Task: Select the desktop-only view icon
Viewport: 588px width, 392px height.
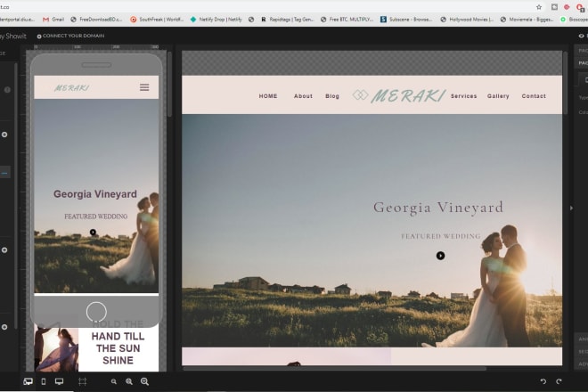Action: tap(60, 381)
